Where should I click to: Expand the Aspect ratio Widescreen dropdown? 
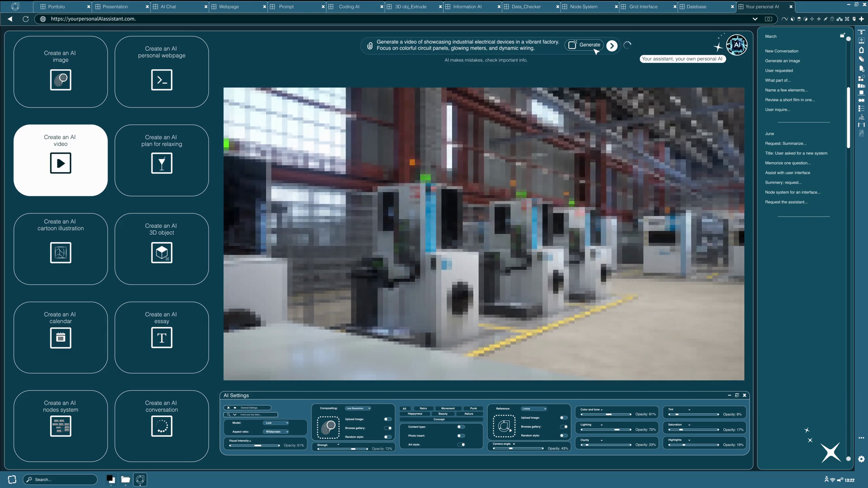[276, 432]
